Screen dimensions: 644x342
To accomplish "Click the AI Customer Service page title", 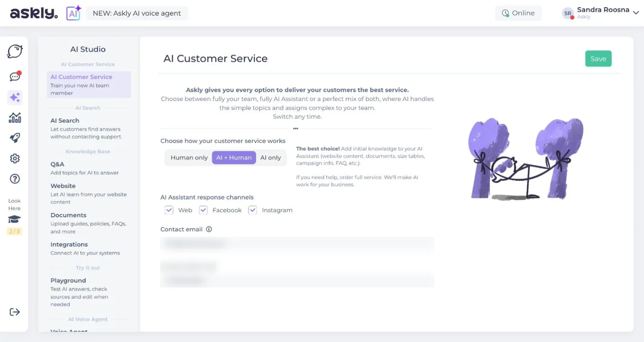I will pos(216,59).
